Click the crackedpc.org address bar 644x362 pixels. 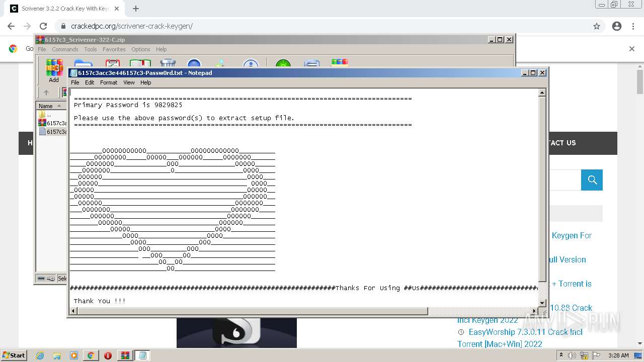322,26
